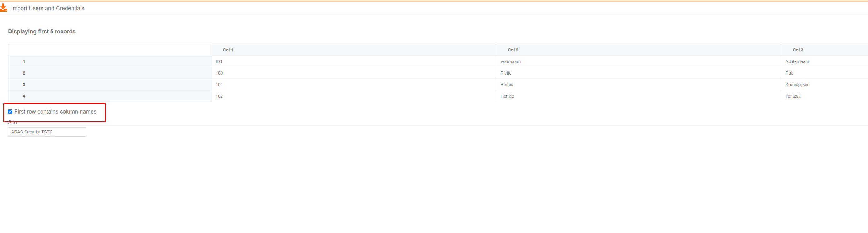Click the Displaying first 5 records heading
The image size is (868, 233).
tap(42, 31)
